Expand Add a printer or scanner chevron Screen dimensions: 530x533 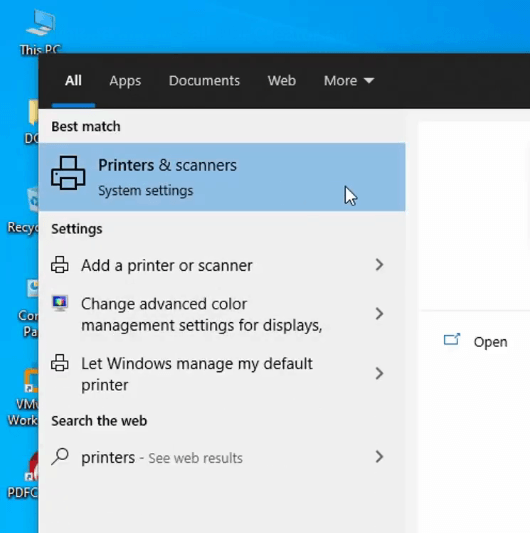pos(379,265)
